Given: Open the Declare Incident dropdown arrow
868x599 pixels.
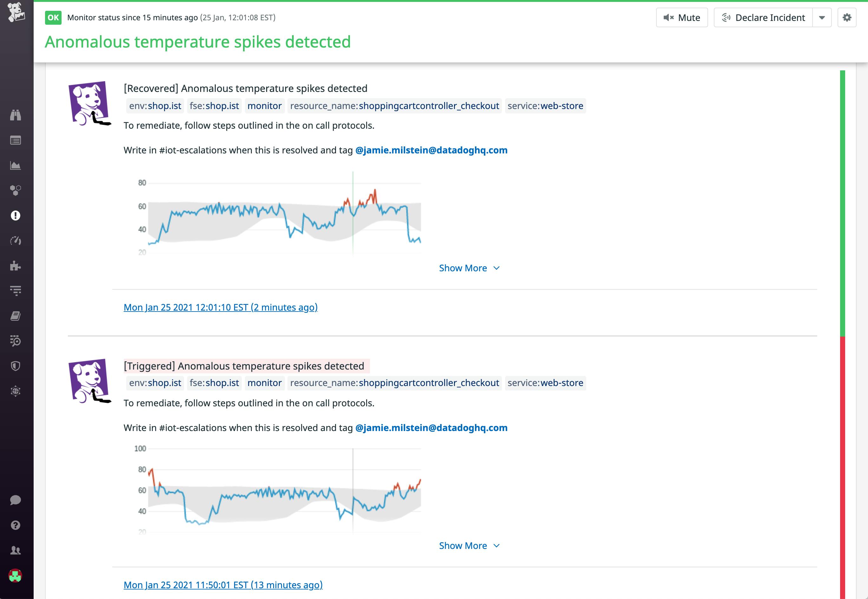Looking at the screenshot, I should [822, 17].
